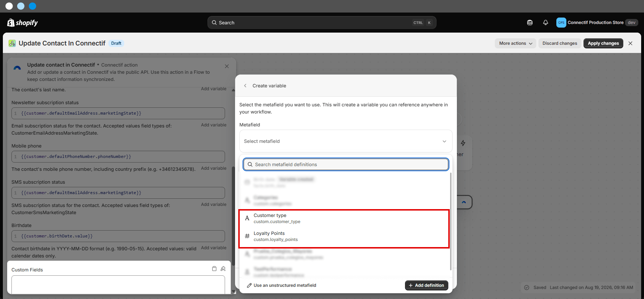
Task: Click the Update Contact In Connectif workflow title
Action: tap(62, 43)
